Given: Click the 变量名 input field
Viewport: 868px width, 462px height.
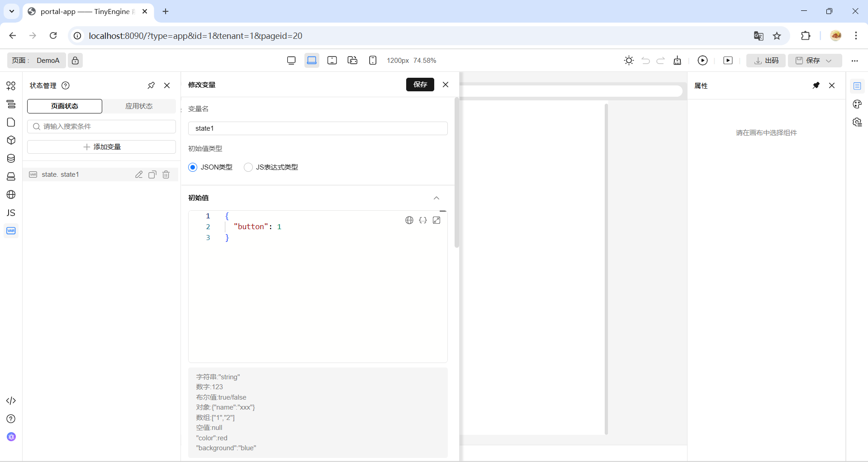Looking at the screenshot, I should tap(318, 128).
